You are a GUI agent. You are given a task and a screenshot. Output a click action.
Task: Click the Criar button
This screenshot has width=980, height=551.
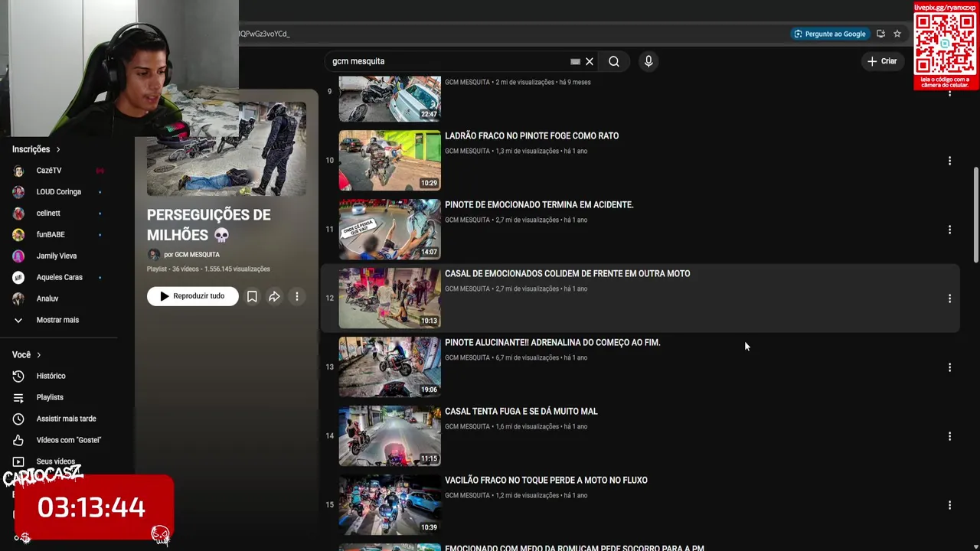click(x=882, y=61)
